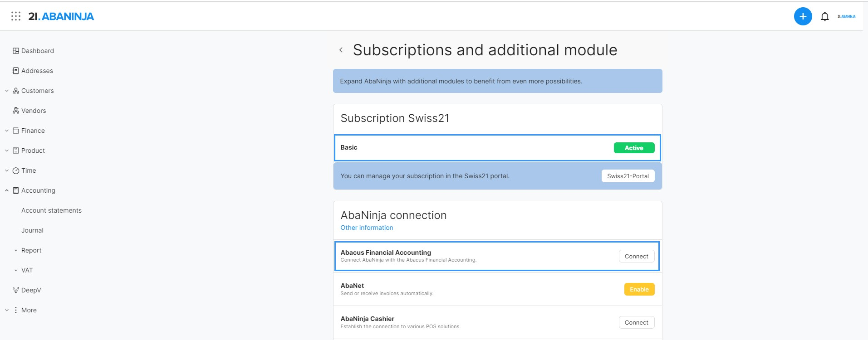Connect Abacus Financial Accounting
The height and width of the screenshot is (340, 868).
point(637,256)
